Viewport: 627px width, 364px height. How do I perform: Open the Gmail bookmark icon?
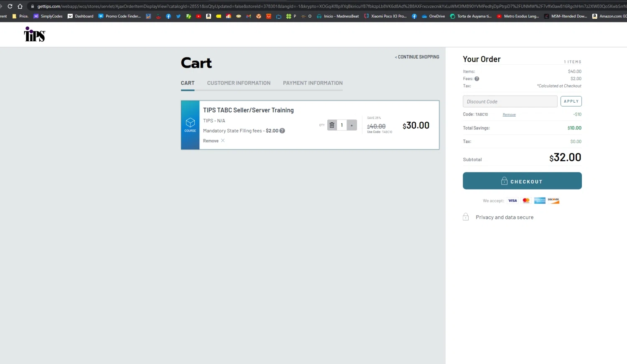[249, 16]
